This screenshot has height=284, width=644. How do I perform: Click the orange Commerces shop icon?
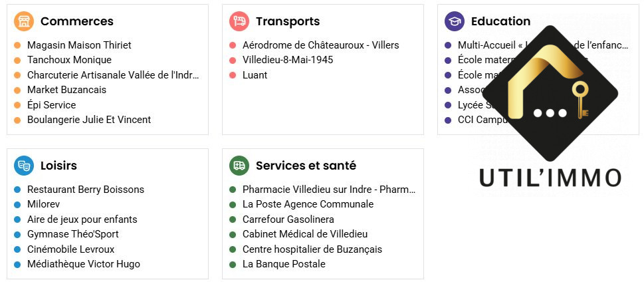[24, 21]
